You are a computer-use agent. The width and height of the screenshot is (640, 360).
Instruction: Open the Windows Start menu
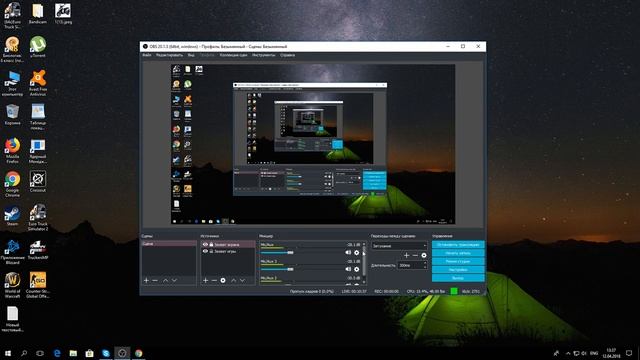pos(8,353)
